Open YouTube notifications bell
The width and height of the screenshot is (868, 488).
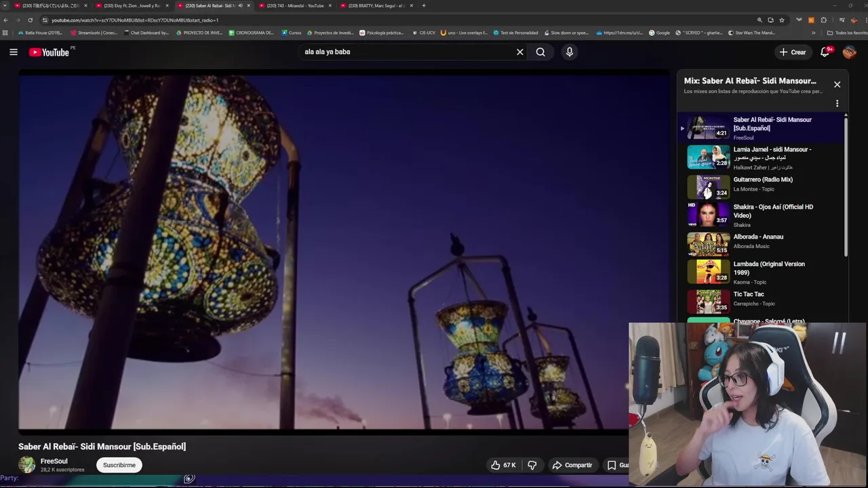point(825,52)
